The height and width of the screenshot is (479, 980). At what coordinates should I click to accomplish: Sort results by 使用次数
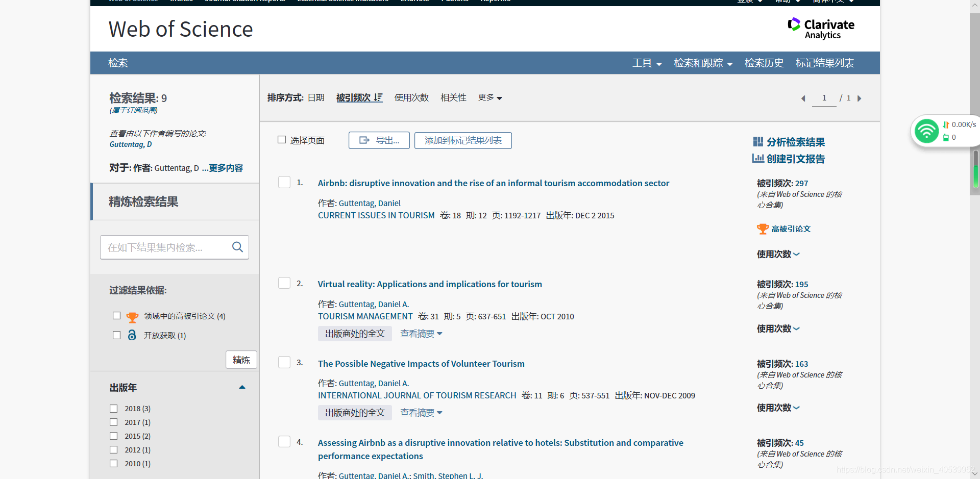(x=411, y=97)
